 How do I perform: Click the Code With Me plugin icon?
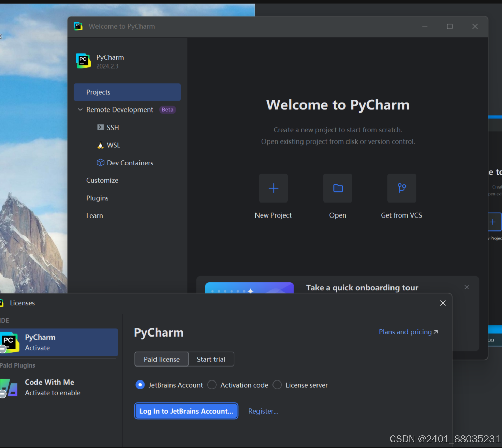click(9, 388)
